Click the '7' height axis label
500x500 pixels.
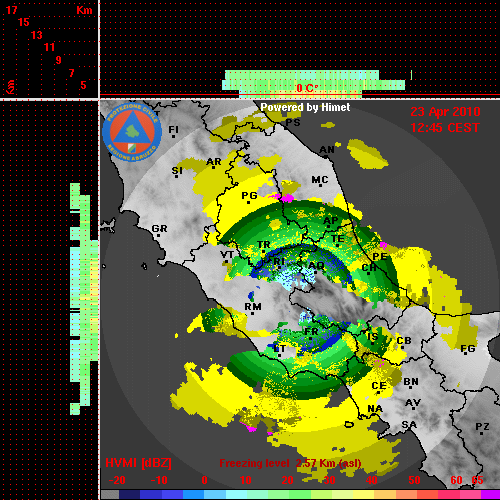pyautogui.click(x=71, y=73)
